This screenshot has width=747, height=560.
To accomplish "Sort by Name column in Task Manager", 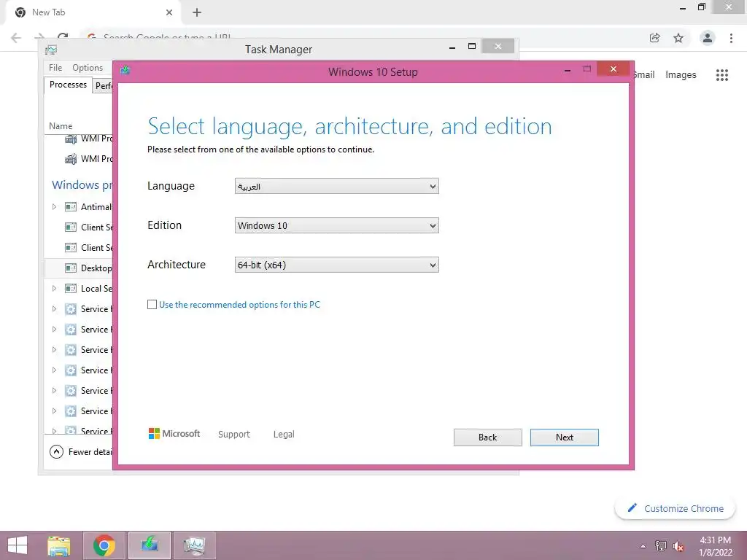I will 61,125.
